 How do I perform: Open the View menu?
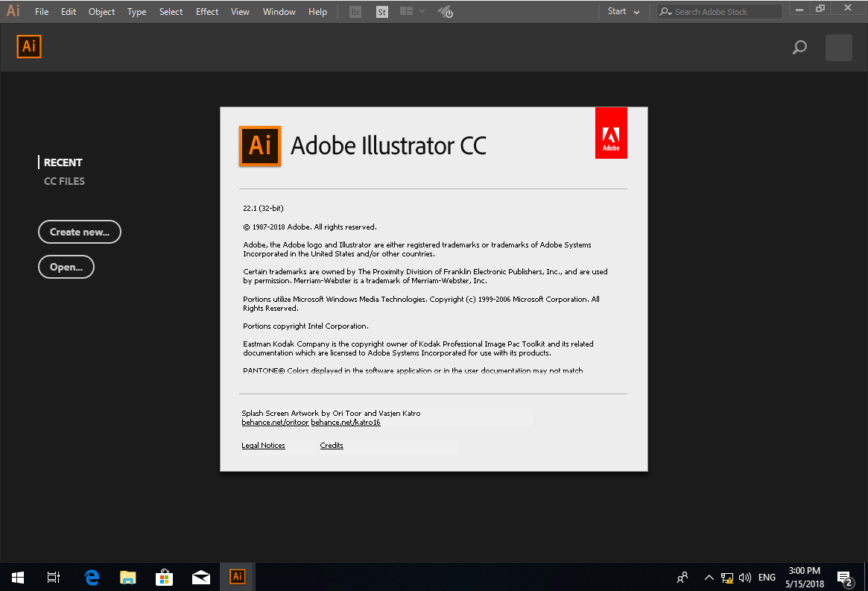tap(240, 12)
